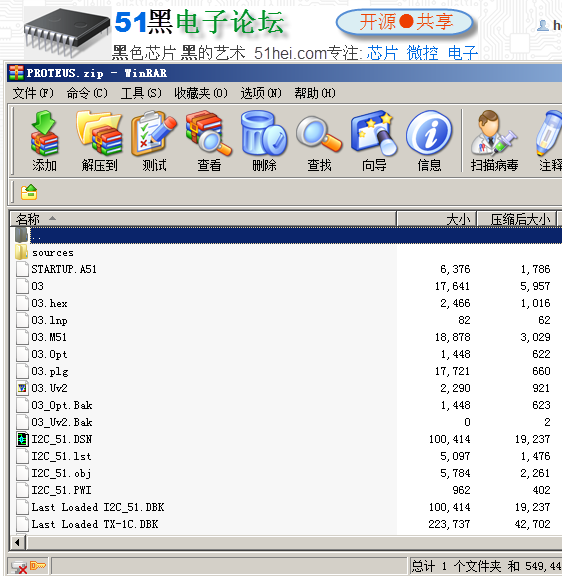Click the size value 223,737

pos(449,524)
